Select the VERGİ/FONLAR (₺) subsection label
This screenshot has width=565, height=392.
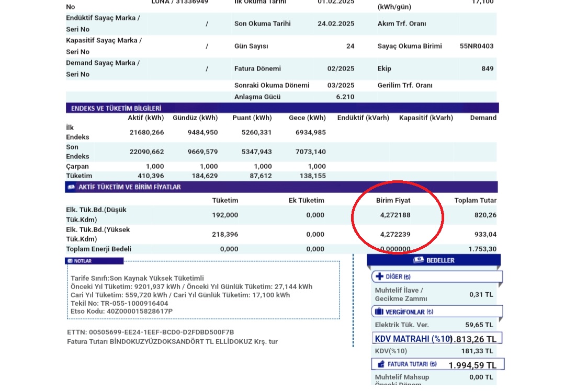(409, 312)
